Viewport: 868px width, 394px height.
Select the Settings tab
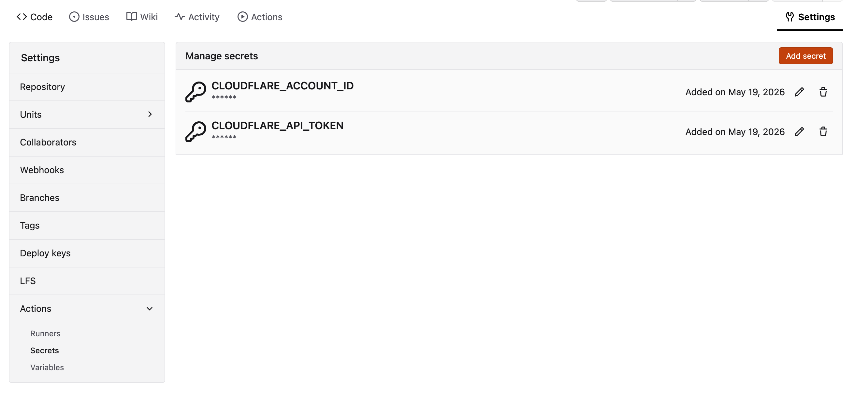(x=810, y=17)
